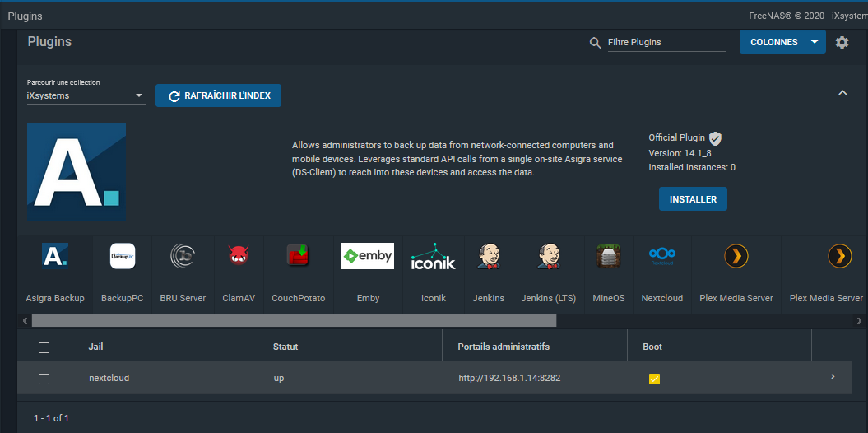
Task: Pick the ClamAV plugin icon
Action: click(x=239, y=257)
